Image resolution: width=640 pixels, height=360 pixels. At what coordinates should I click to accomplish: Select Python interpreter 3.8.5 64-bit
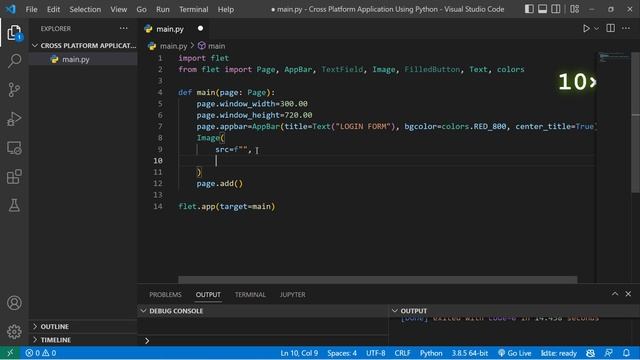pyautogui.click(x=470, y=353)
